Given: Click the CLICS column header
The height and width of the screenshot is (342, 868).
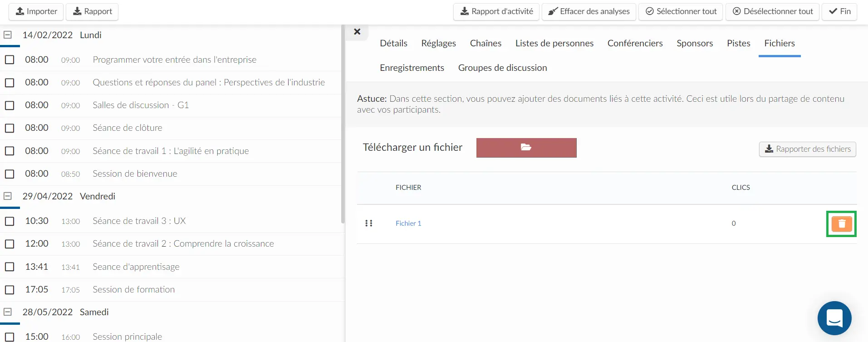Looking at the screenshot, I should tap(740, 188).
